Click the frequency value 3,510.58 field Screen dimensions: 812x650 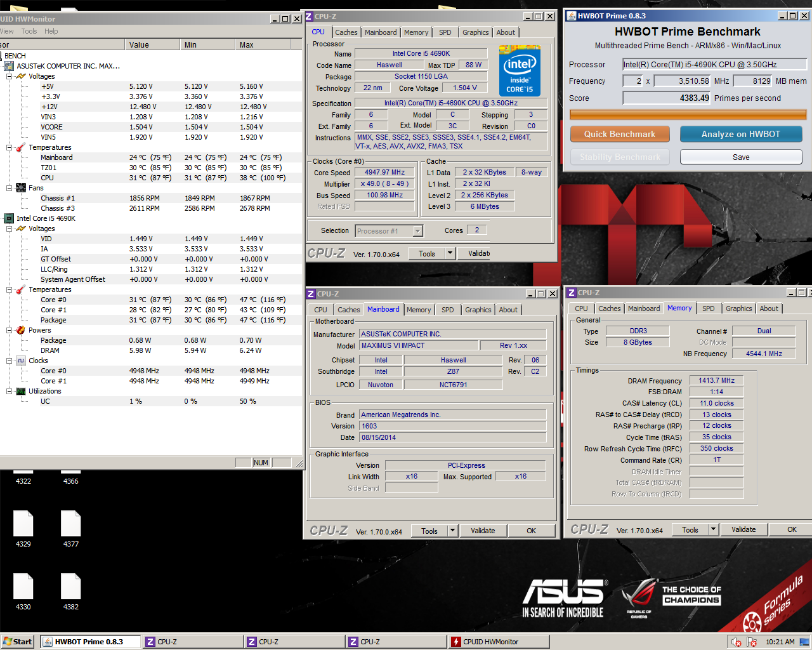[683, 81]
